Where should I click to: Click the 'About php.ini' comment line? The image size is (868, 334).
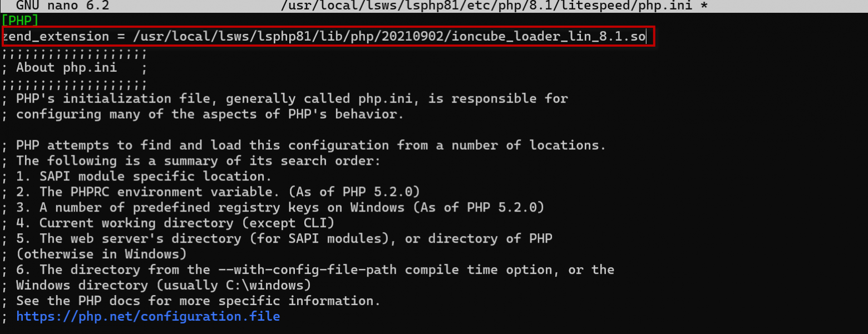pos(74,68)
